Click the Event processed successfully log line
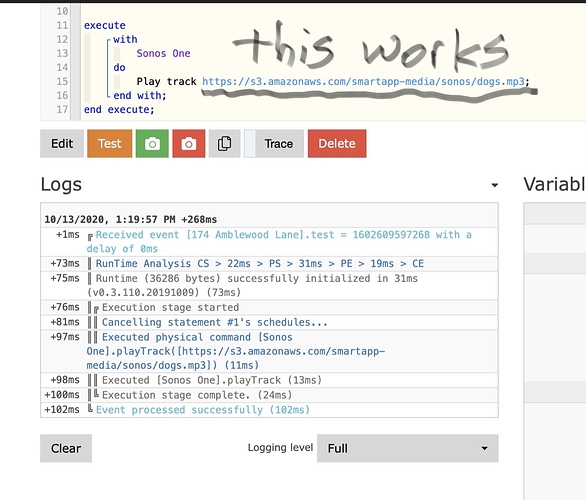This screenshot has width=586, height=500. 203,410
